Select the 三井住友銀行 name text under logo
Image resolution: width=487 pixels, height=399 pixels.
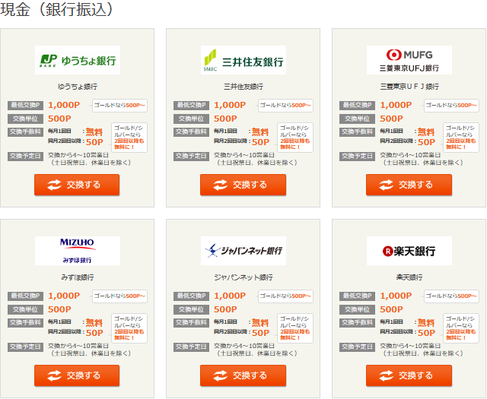coord(243,87)
